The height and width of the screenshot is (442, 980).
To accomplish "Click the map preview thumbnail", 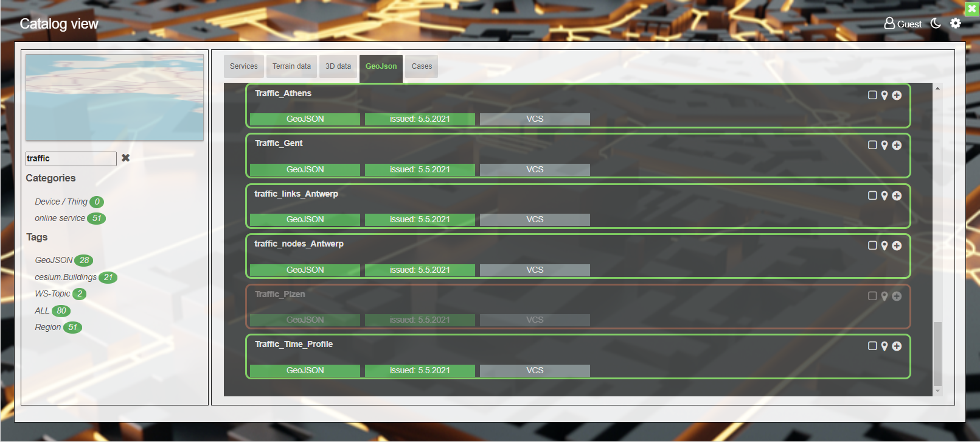I will point(114,97).
